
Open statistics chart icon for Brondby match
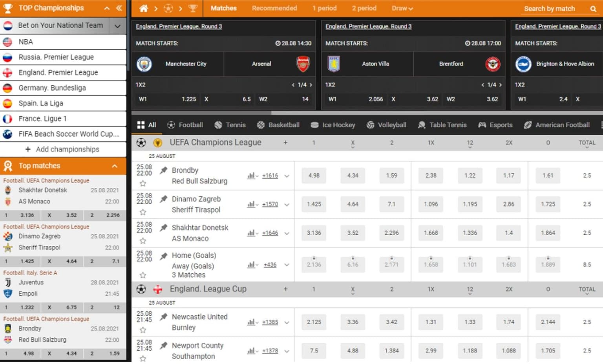tap(251, 176)
